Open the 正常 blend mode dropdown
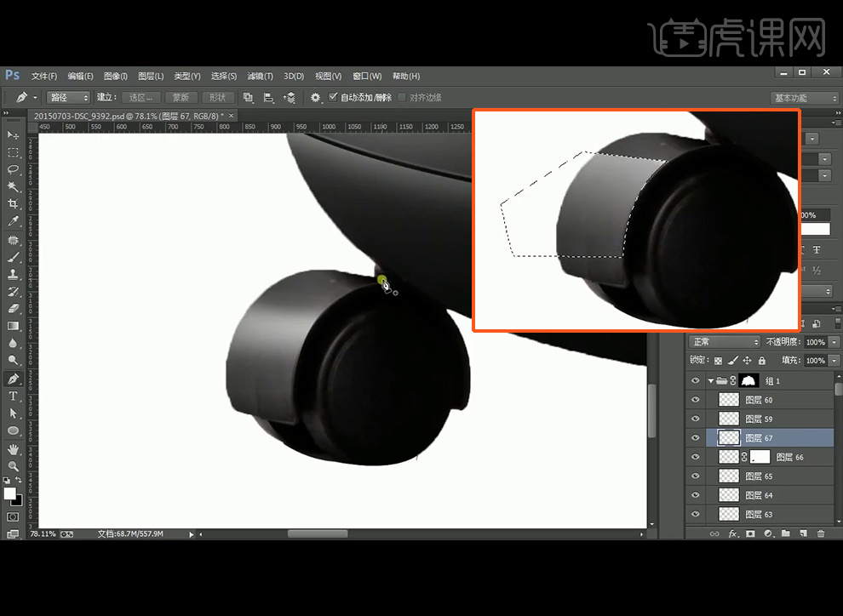 click(724, 341)
